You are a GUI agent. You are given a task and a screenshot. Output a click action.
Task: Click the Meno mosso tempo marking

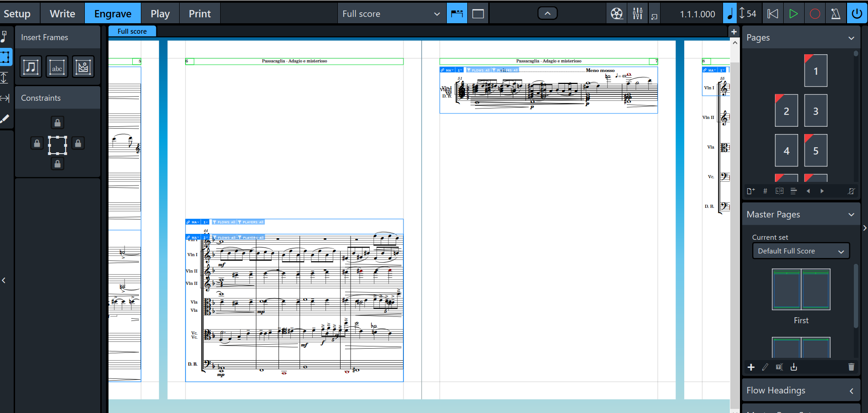click(x=600, y=70)
